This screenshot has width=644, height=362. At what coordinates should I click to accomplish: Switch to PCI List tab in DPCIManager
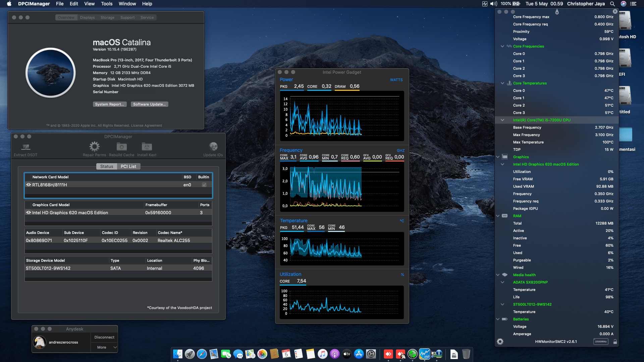tap(128, 166)
